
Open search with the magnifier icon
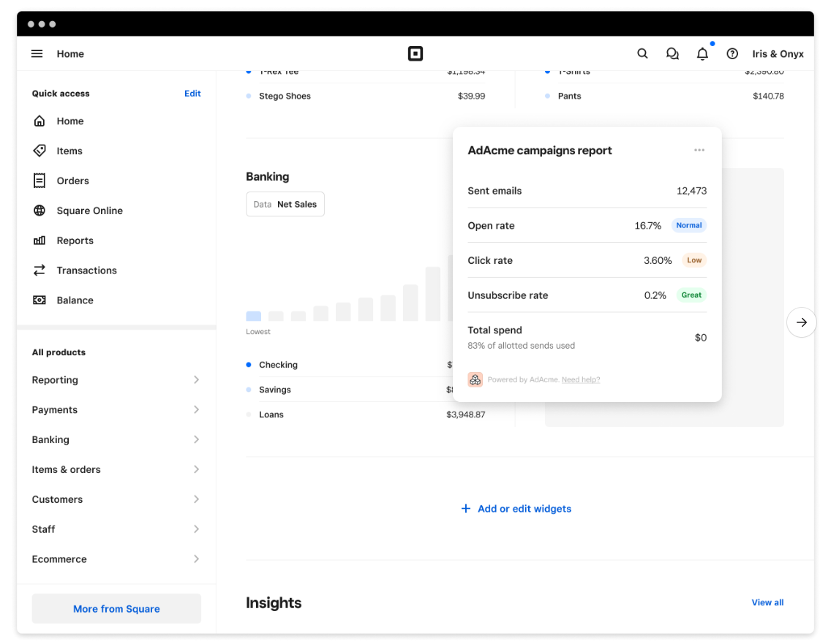tap(642, 53)
